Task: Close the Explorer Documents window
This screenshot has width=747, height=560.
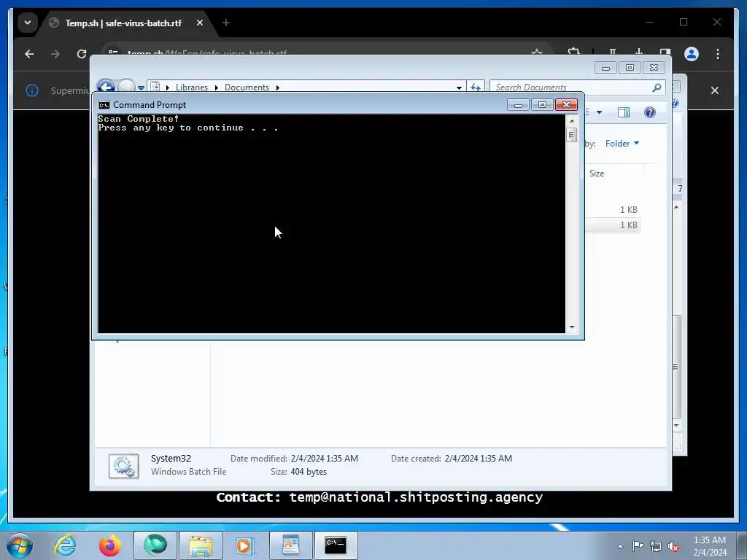Action: (x=654, y=68)
